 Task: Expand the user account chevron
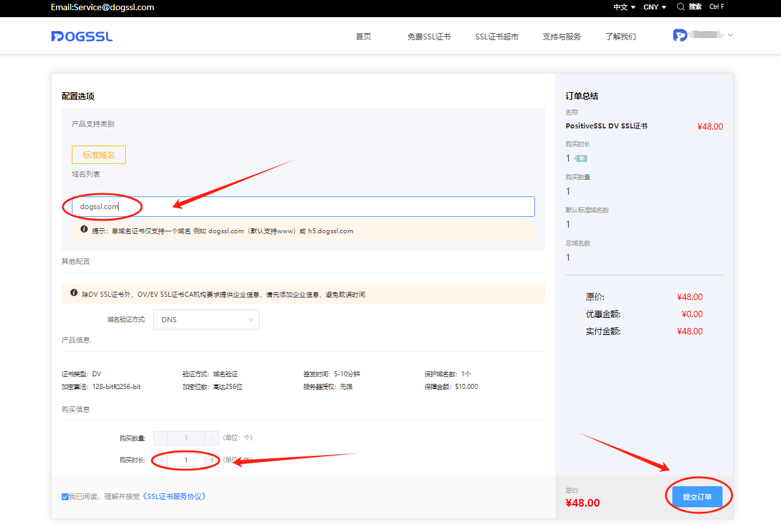click(x=730, y=35)
